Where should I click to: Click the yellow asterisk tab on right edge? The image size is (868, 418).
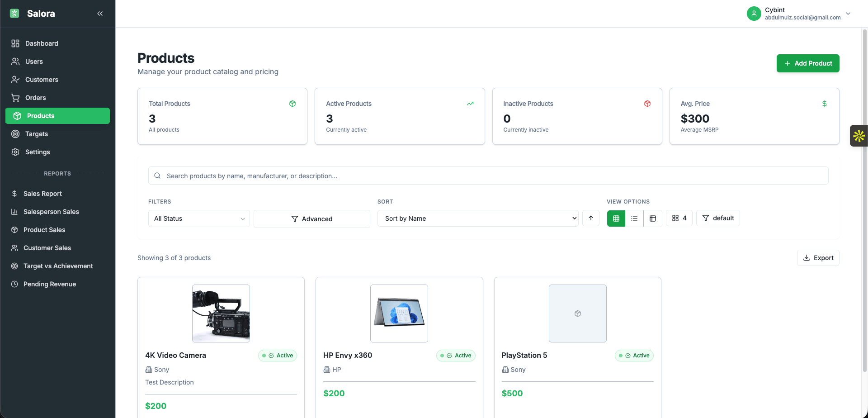point(859,136)
